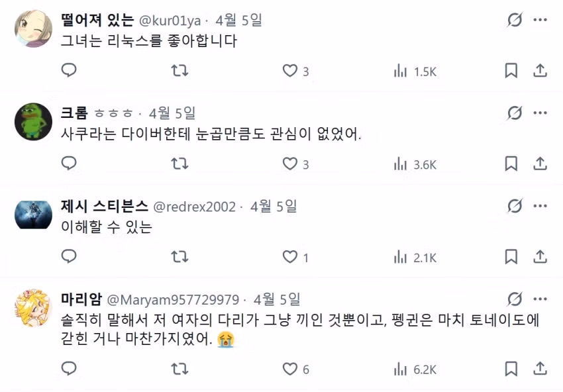Bookmark 마리암's penguin tweet

pos(510,369)
